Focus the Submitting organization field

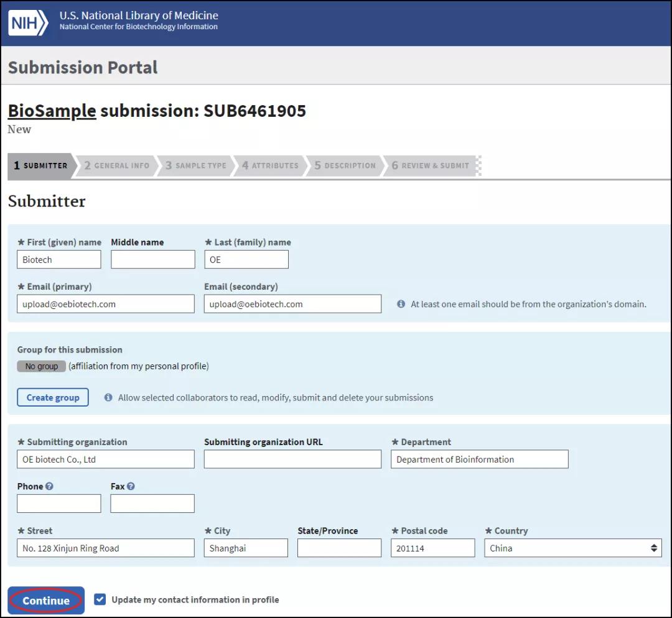point(106,459)
